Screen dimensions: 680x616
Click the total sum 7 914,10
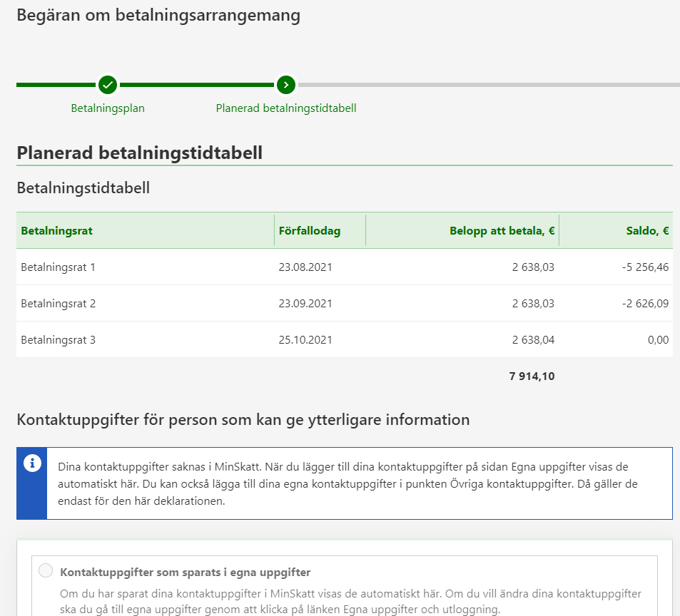click(532, 376)
